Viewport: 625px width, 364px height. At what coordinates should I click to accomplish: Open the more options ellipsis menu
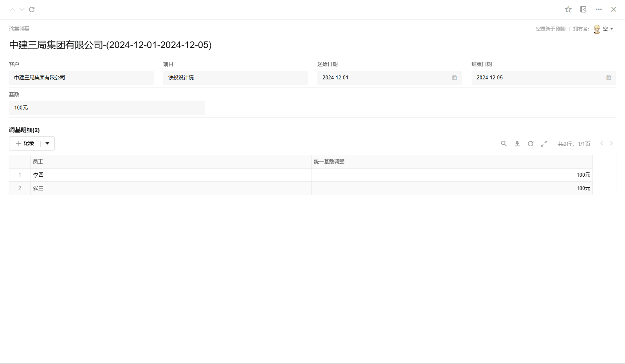tap(599, 9)
